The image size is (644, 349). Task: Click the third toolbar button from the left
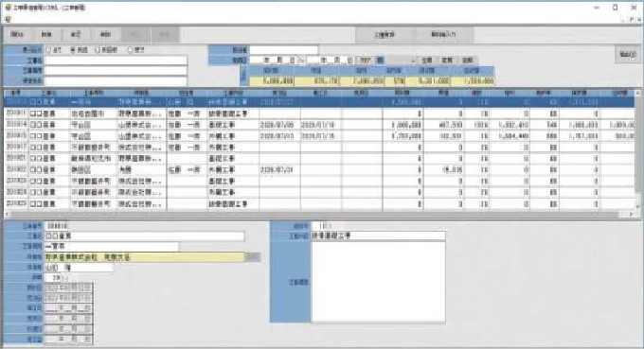(x=77, y=35)
